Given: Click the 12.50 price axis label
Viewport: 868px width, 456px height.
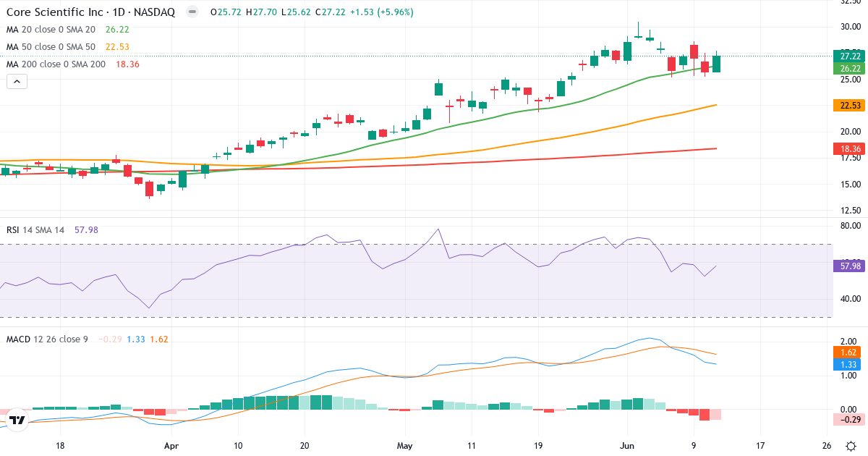Looking at the screenshot, I should [849, 211].
